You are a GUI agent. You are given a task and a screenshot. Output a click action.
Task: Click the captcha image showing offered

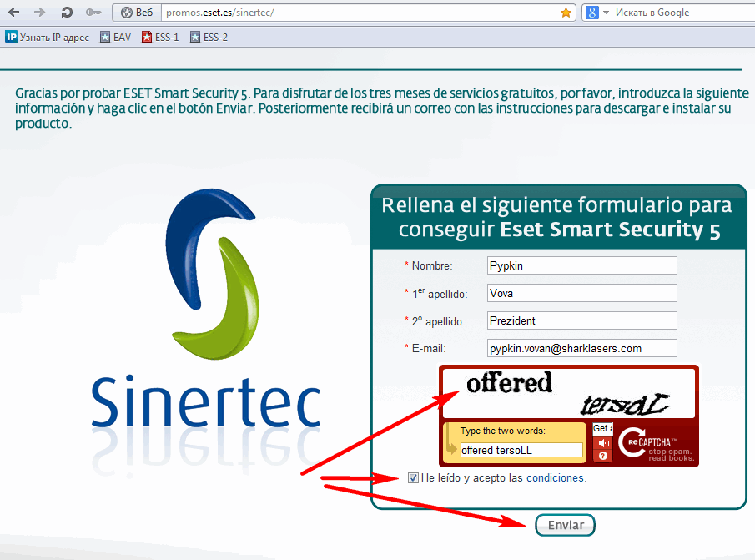pyautogui.click(x=569, y=393)
